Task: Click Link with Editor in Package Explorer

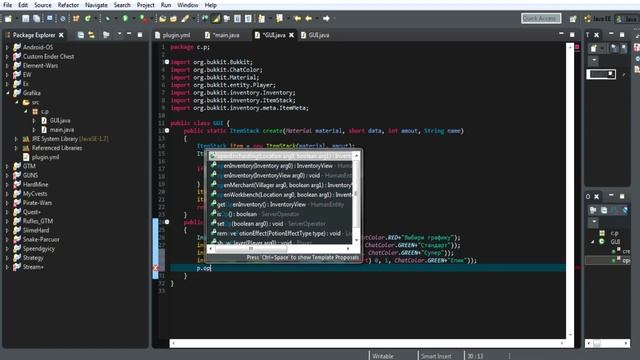Action: pos(91,35)
